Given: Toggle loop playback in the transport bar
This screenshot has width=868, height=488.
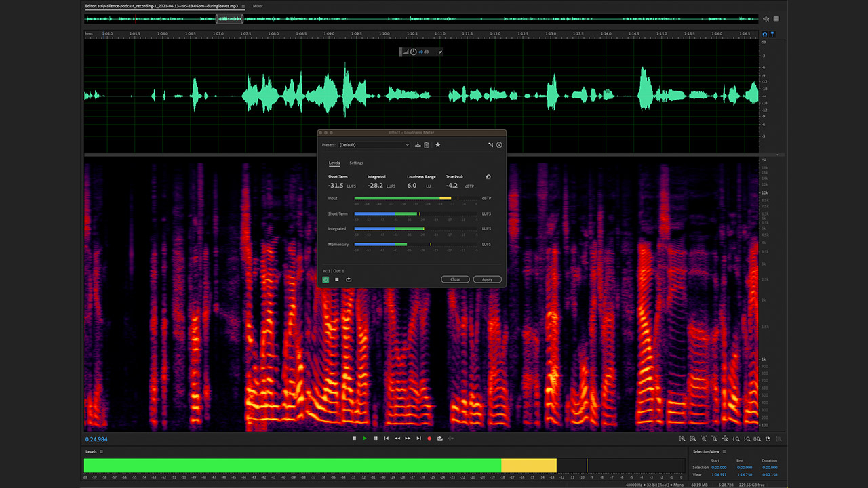Looking at the screenshot, I should (x=440, y=439).
